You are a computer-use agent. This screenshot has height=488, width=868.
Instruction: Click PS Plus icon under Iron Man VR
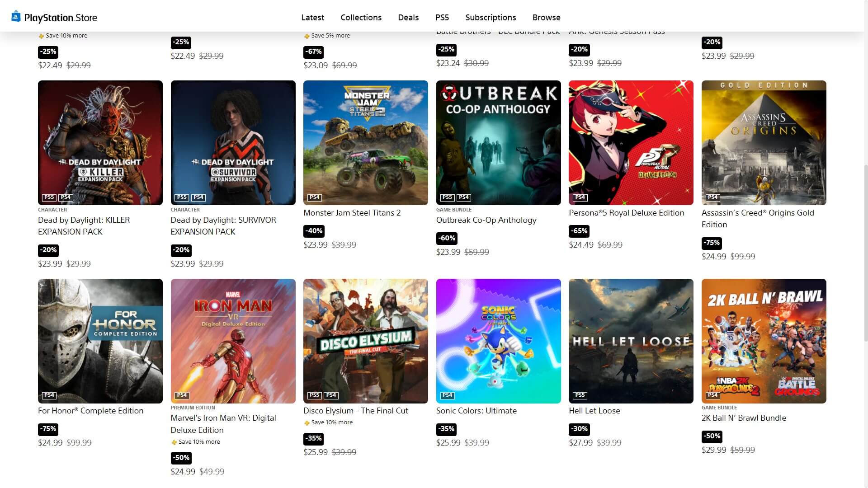pos(174,442)
